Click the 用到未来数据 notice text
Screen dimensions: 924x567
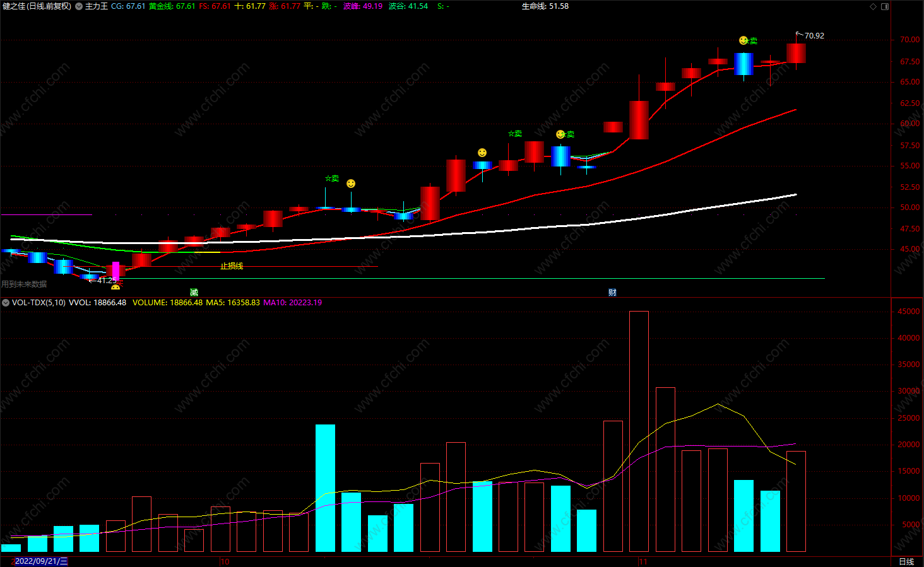click(x=24, y=284)
